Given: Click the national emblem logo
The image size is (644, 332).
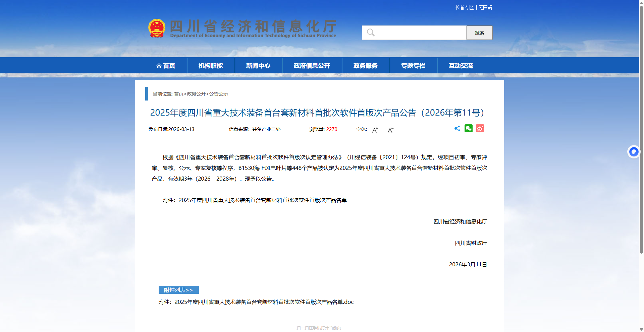Looking at the screenshot, I should (157, 28).
